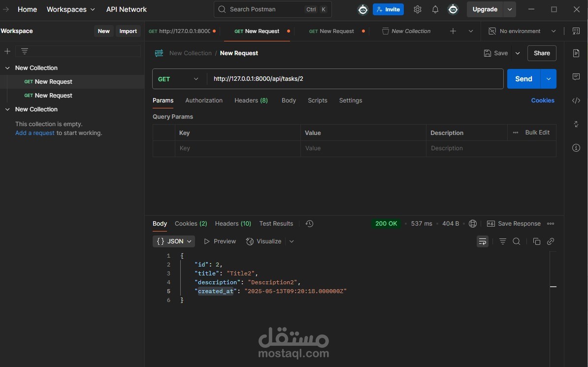Open the No environment selector

point(522,31)
